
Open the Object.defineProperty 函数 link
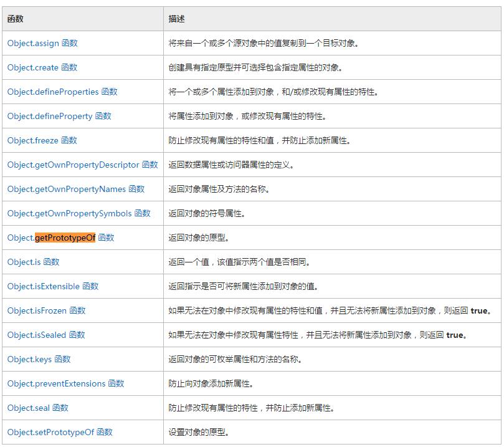(59, 116)
